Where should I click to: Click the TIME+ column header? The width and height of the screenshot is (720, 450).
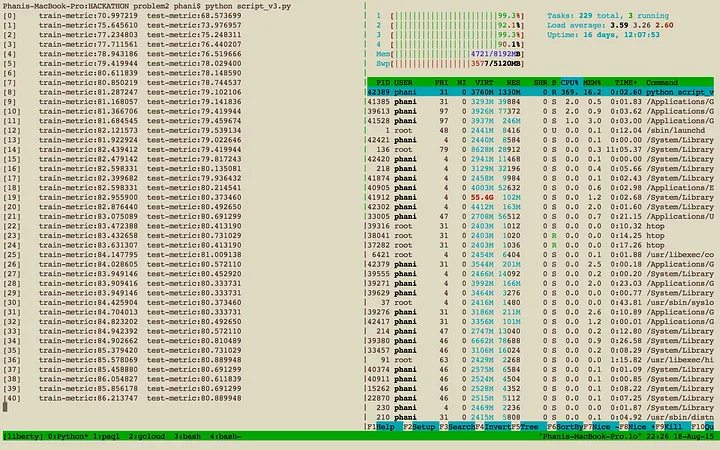625,81
